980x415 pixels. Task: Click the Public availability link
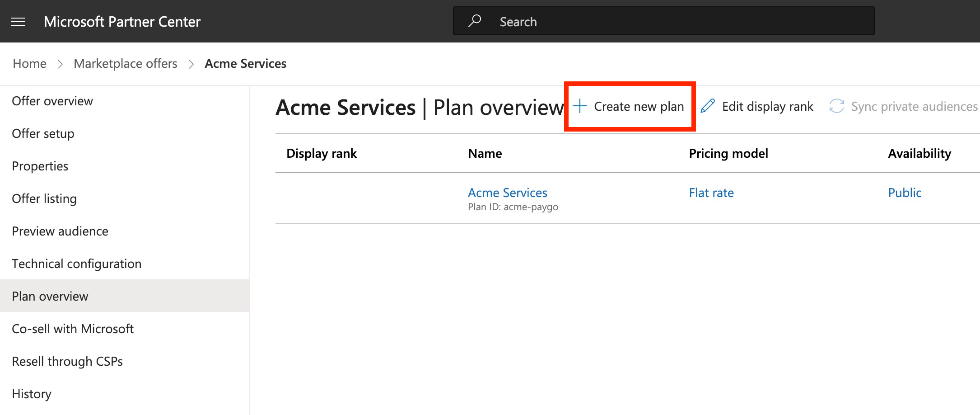click(x=905, y=193)
